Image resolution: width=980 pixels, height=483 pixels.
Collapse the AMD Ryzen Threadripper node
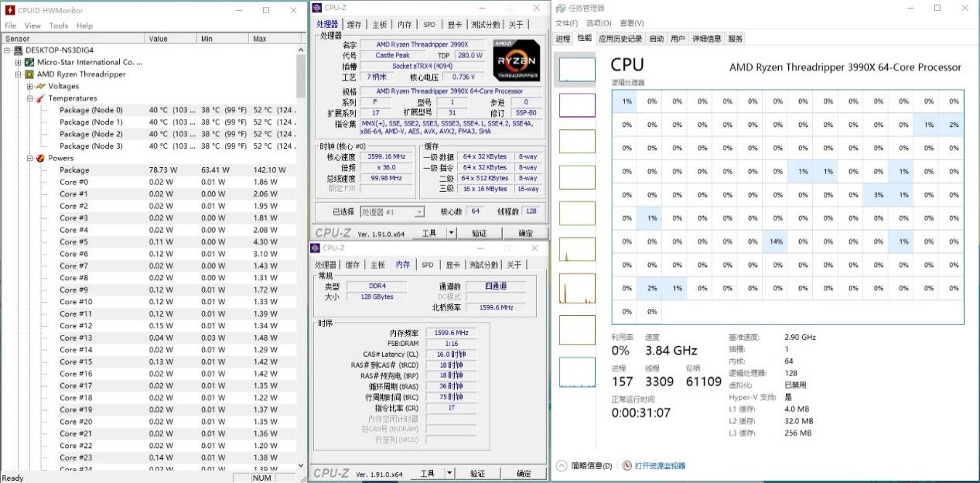coord(18,74)
